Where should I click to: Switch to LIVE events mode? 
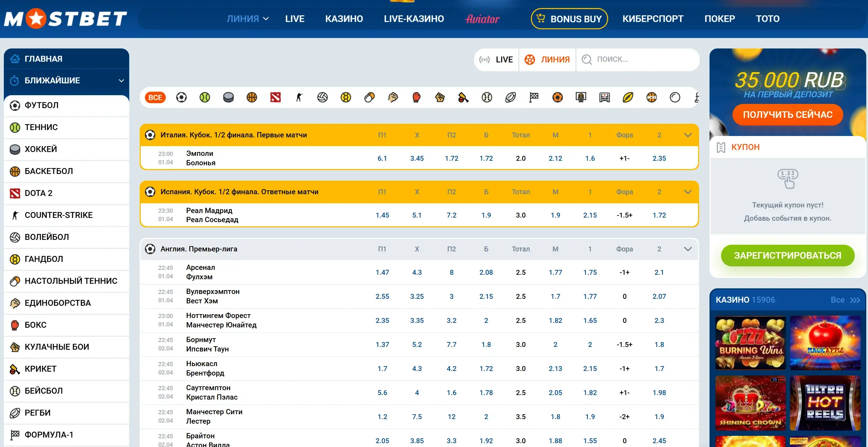tap(496, 59)
